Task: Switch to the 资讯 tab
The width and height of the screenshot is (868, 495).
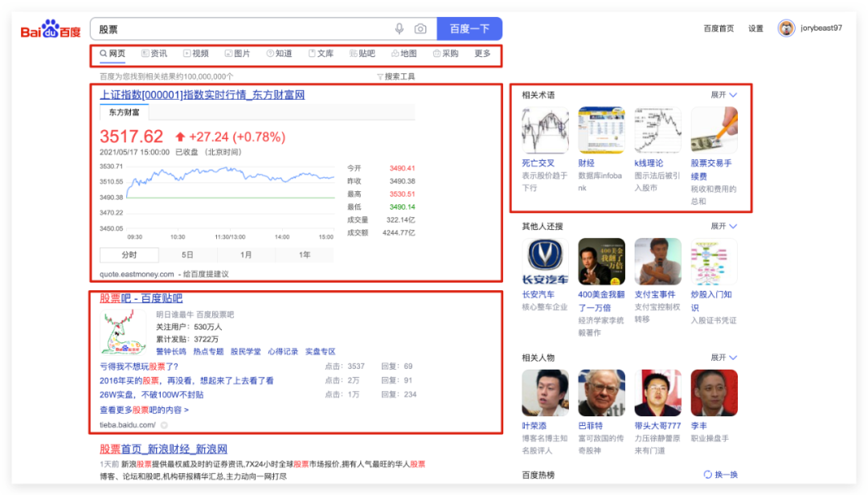Action: tap(154, 54)
